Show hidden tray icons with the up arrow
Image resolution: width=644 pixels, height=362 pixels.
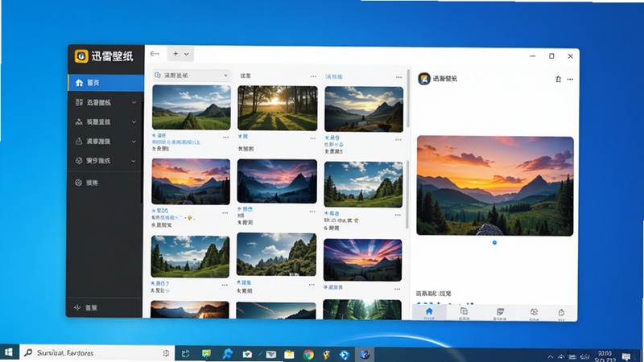click(551, 356)
